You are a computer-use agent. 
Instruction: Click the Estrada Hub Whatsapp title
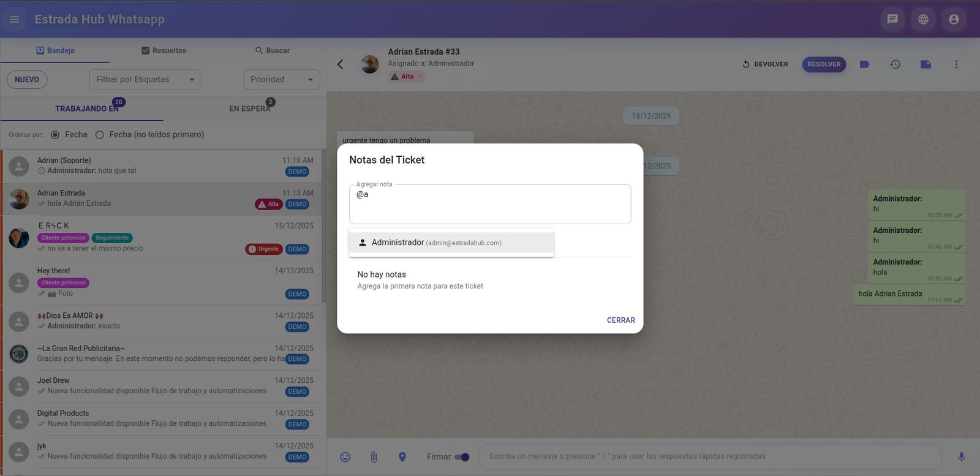[x=99, y=20]
